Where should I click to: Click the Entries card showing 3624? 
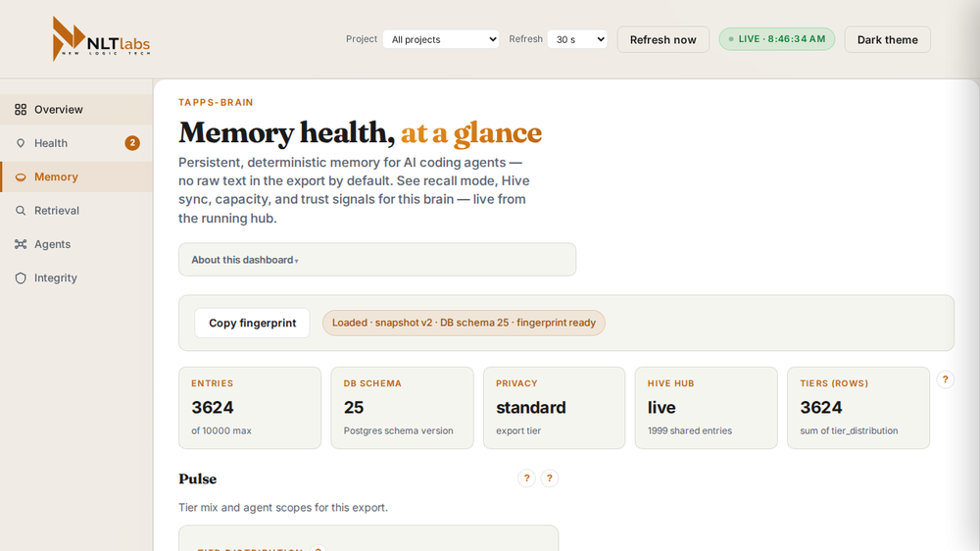click(x=250, y=408)
